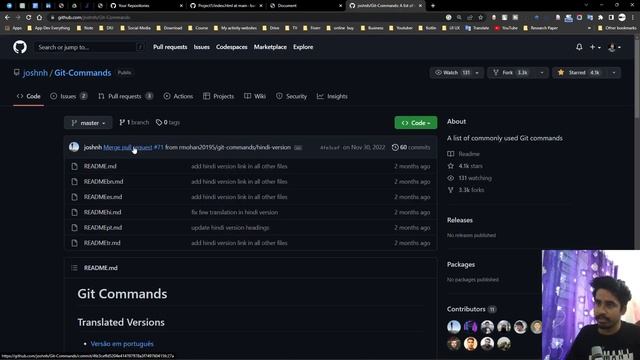Click the Fork button
640x360 pixels.
pyautogui.click(x=511, y=73)
